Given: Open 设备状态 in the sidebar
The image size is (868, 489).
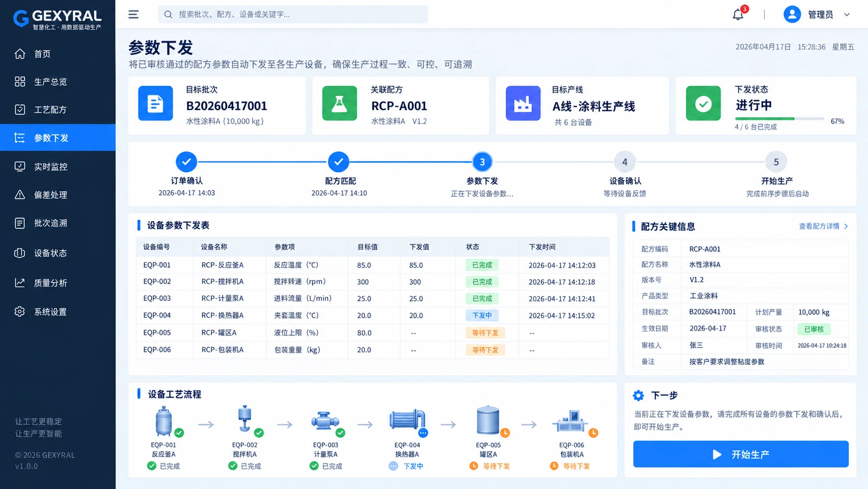Looking at the screenshot, I should pos(58,253).
